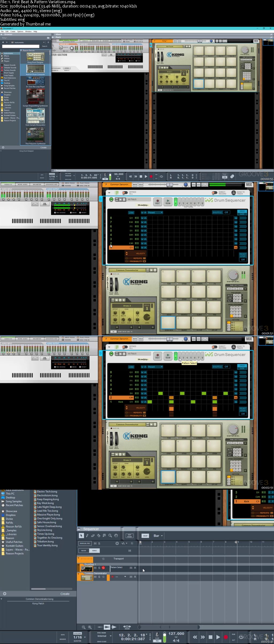The width and height of the screenshot is (274, 644).
Task: Click the file list horizontal scrollbar above Create
Action: (52, 589)
